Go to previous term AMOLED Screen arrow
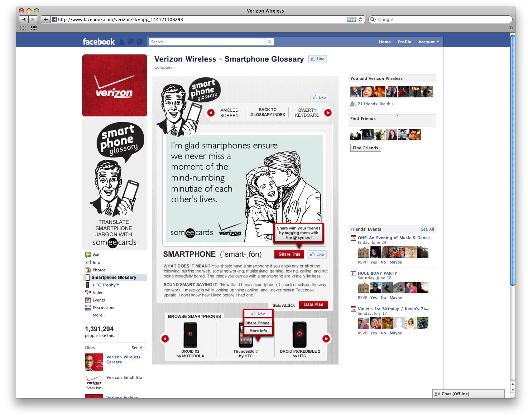Image resolution: width=528 pixels, height=420 pixels. [211, 113]
